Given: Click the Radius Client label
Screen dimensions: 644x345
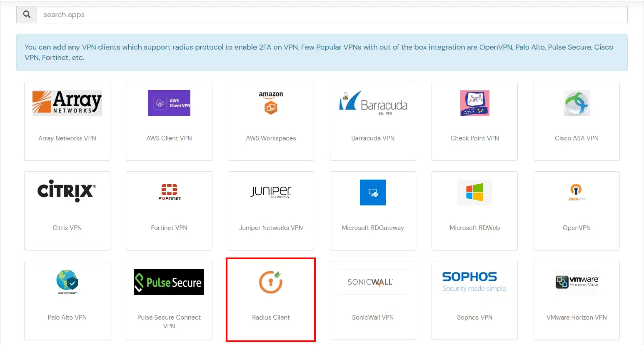Looking at the screenshot, I should pyautogui.click(x=271, y=317).
